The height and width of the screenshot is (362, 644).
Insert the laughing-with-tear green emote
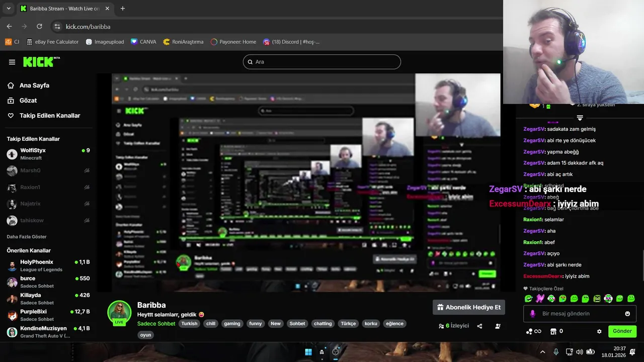(529, 299)
